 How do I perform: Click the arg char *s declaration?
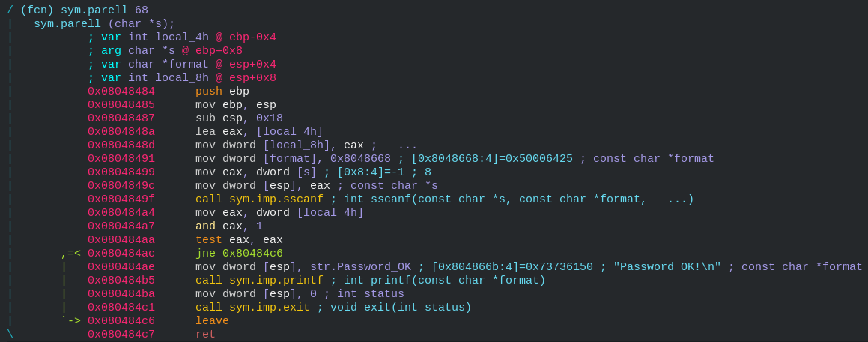point(165,50)
